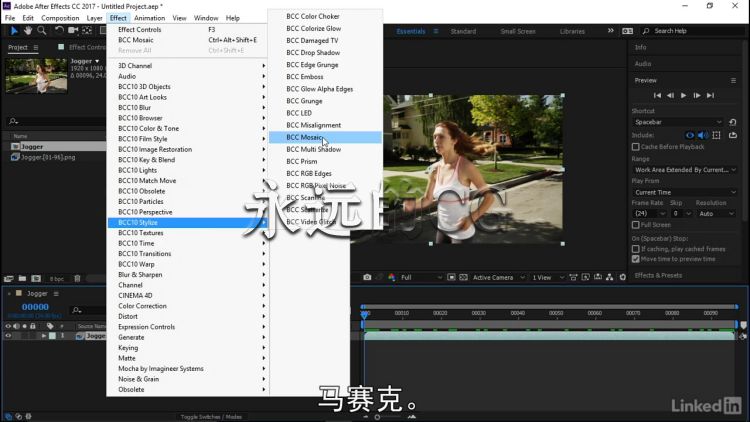Click the new folder icon in Project panel

[22, 278]
